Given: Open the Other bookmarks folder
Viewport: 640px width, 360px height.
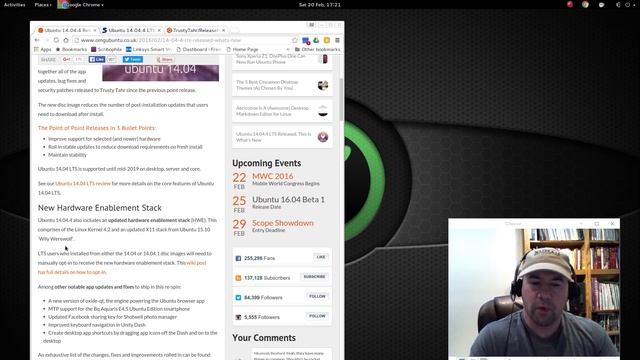Looking at the screenshot, I should coord(318,49).
